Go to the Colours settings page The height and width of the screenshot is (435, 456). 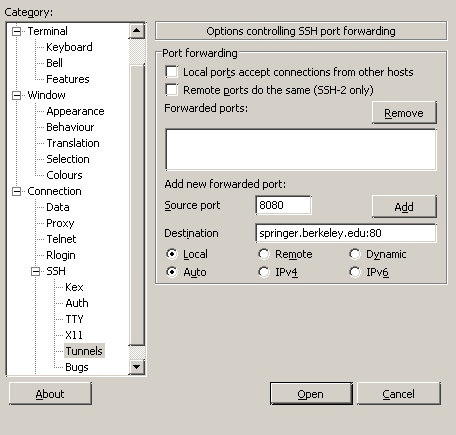click(x=64, y=175)
